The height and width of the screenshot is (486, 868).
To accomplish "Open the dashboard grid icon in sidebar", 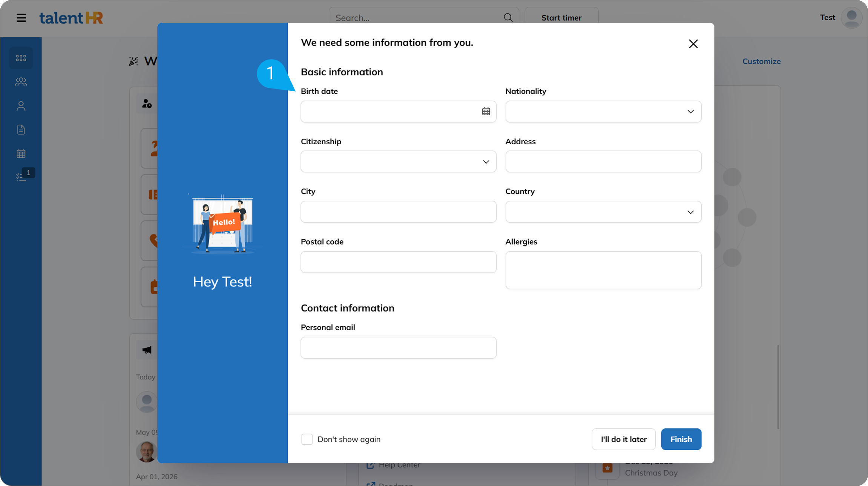I will pos(21,58).
